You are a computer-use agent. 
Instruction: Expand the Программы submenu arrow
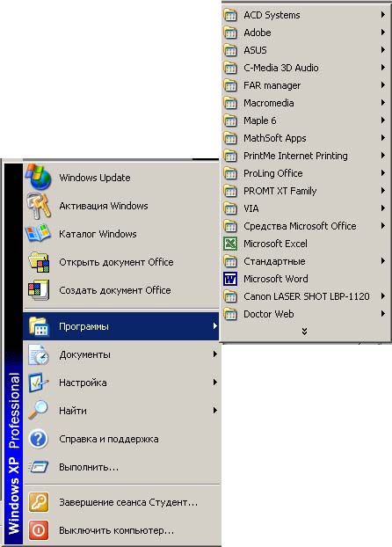[214, 326]
